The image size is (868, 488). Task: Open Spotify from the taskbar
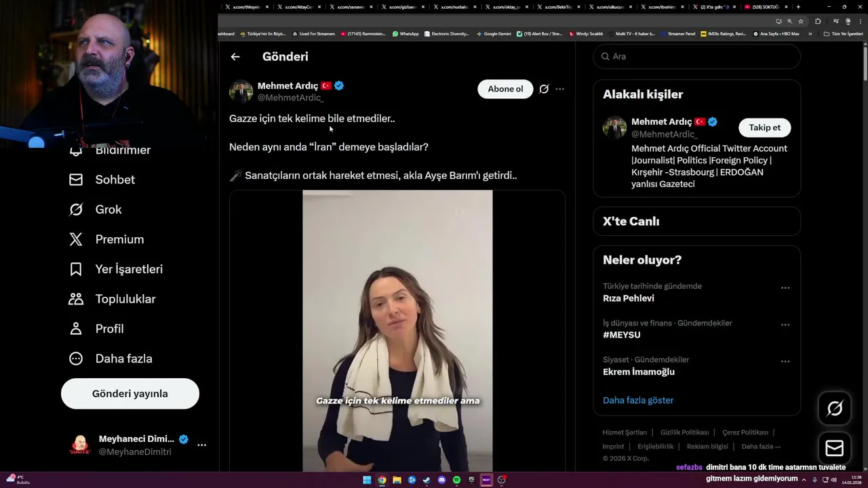456,480
